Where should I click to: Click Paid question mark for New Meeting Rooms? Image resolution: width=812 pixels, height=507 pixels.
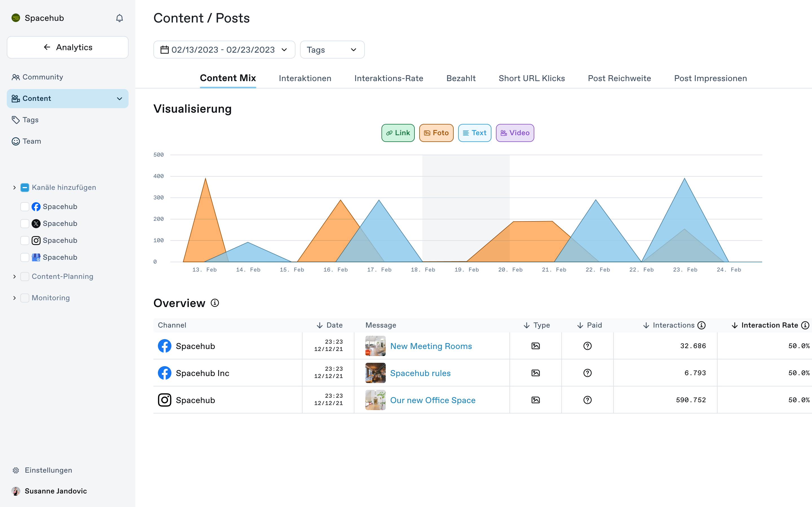[x=587, y=346]
